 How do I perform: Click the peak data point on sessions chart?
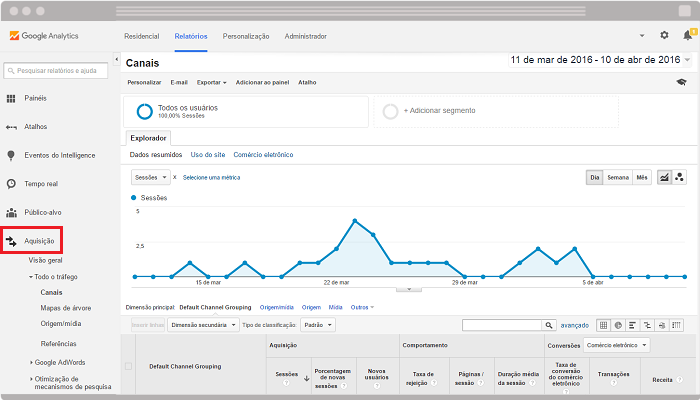pyautogui.click(x=355, y=221)
